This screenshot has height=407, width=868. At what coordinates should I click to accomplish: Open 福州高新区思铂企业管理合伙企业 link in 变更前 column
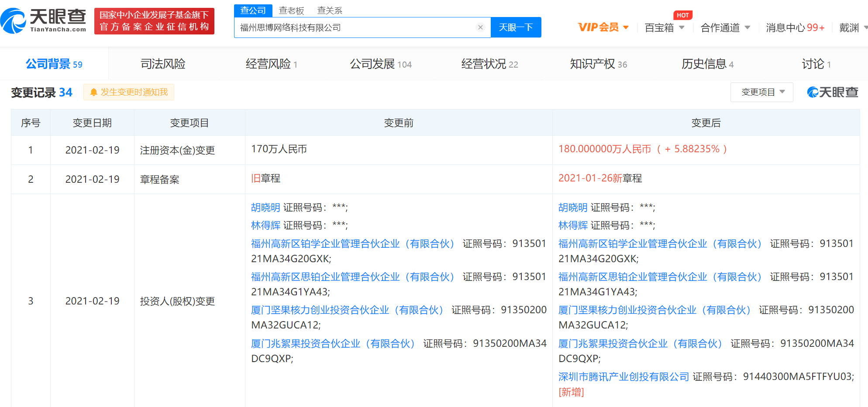[x=353, y=277]
